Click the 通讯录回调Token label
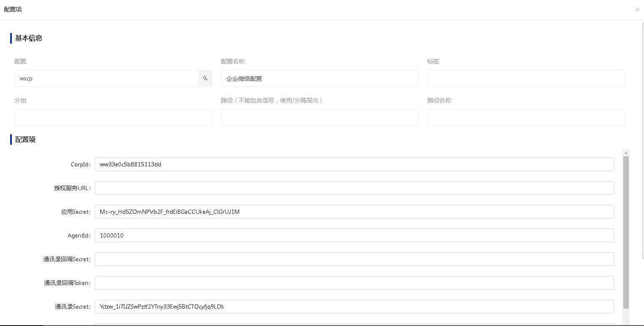The image size is (644, 326). tap(67, 283)
